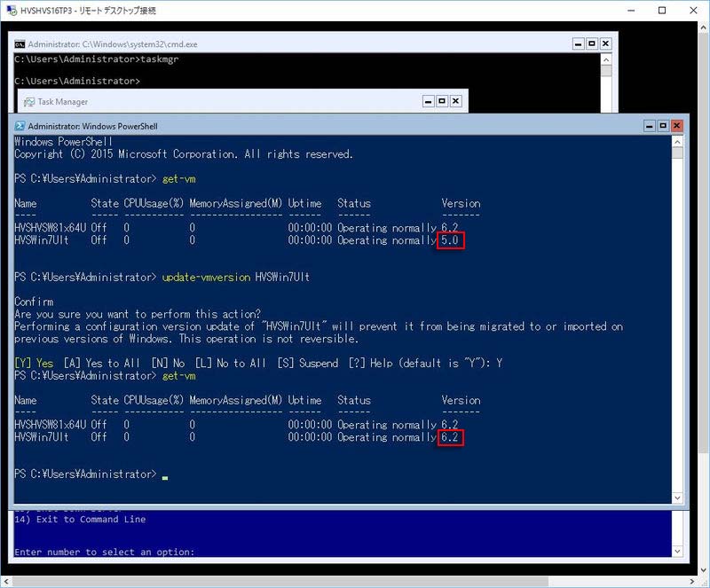Minimize the Remote Desktop connection window
The image size is (710, 588).
coord(631,10)
